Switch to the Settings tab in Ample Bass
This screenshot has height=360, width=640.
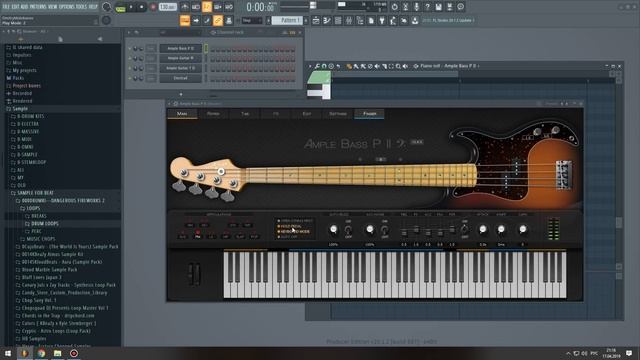click(338, 114)
